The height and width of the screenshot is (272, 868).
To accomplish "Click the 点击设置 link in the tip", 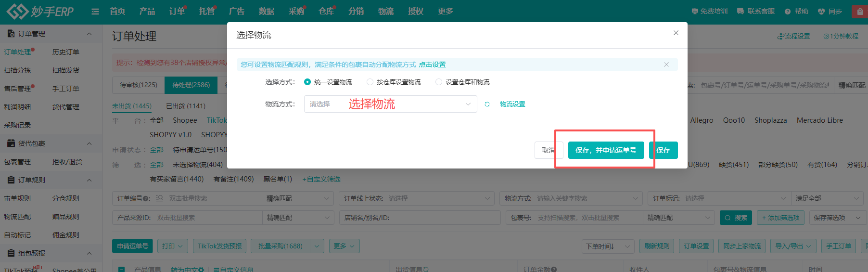I will pos(432,65).
